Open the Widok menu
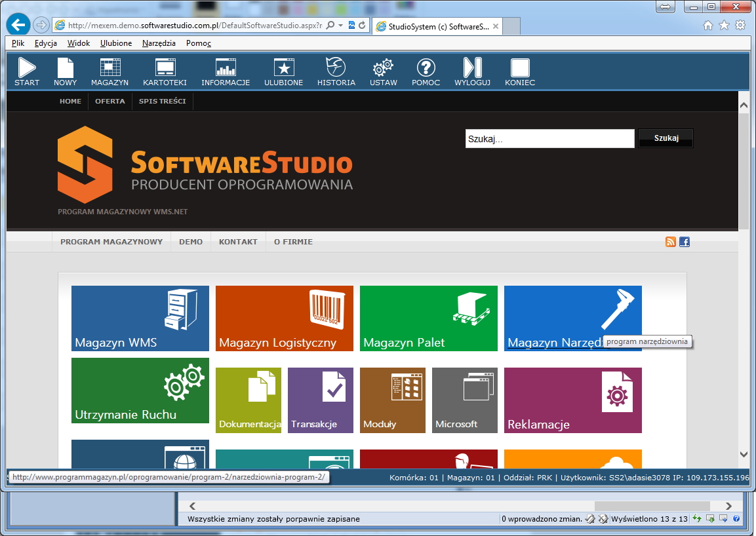756x536 pixels. 79,43
